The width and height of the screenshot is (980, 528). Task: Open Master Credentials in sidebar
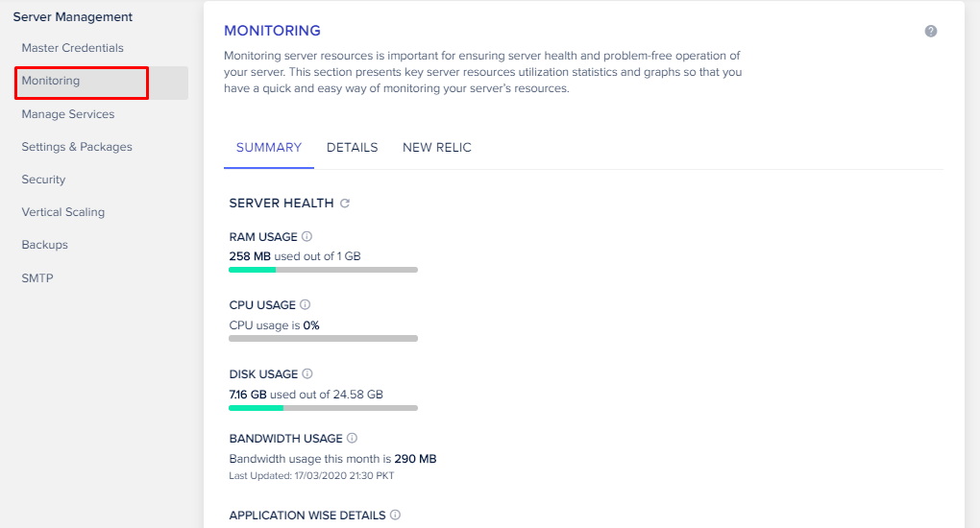[x=72, y=48]
